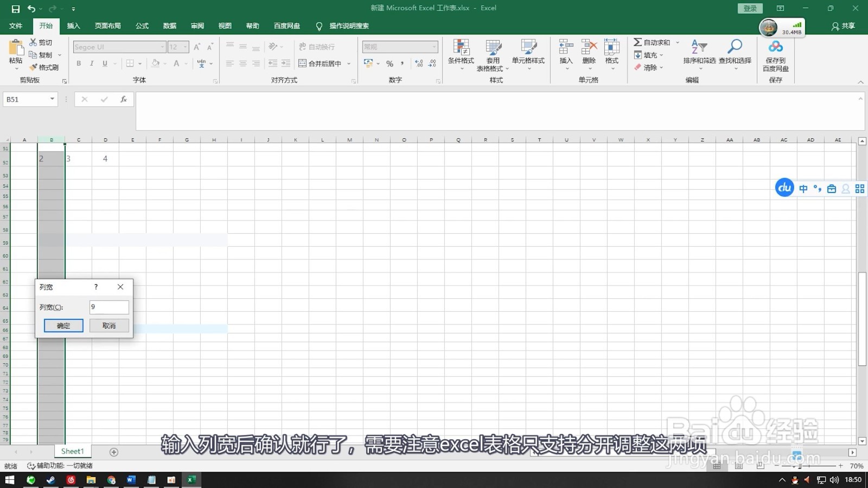The image size is (868, 488).
Task: Save to Baidu Netdisk (保存到百度网盘)
Action: pos(776,55)
